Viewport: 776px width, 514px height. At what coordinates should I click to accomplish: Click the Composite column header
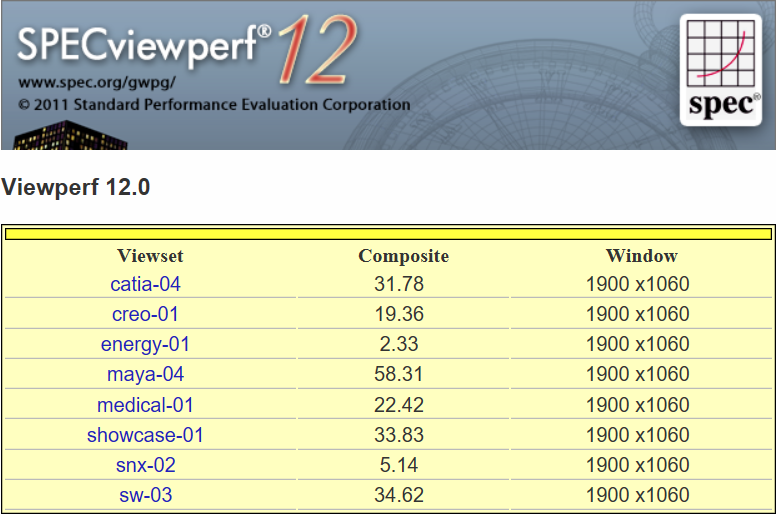coord(403,256)
